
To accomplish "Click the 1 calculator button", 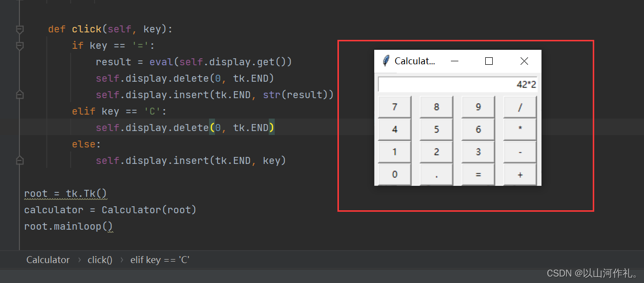I will [395, 151].
